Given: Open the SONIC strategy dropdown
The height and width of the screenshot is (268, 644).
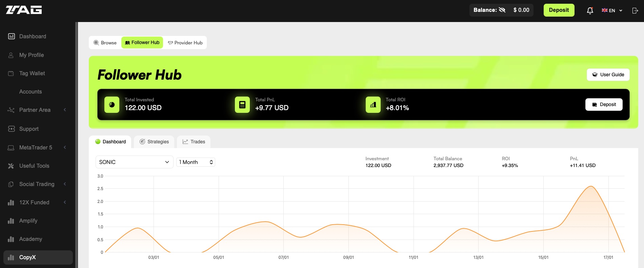Looking at the screenshot, I should pos(134,162).
